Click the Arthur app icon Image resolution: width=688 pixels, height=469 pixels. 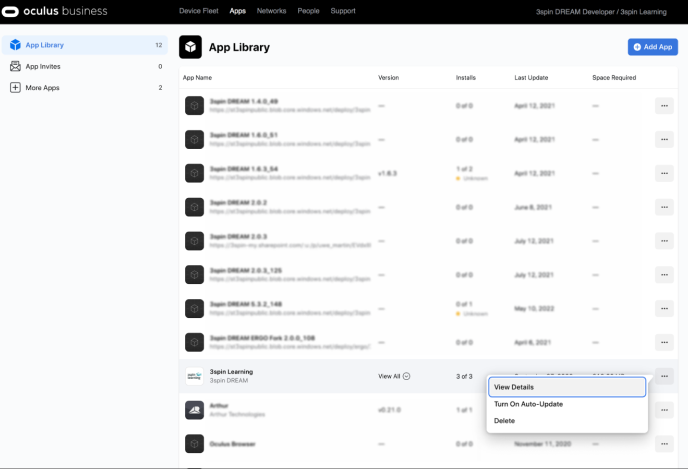coord(194,410)
